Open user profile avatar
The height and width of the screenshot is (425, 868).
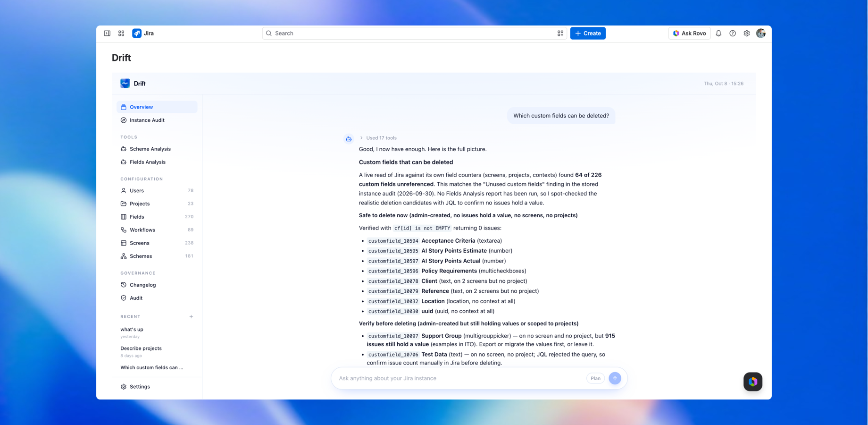coord(761,34)
